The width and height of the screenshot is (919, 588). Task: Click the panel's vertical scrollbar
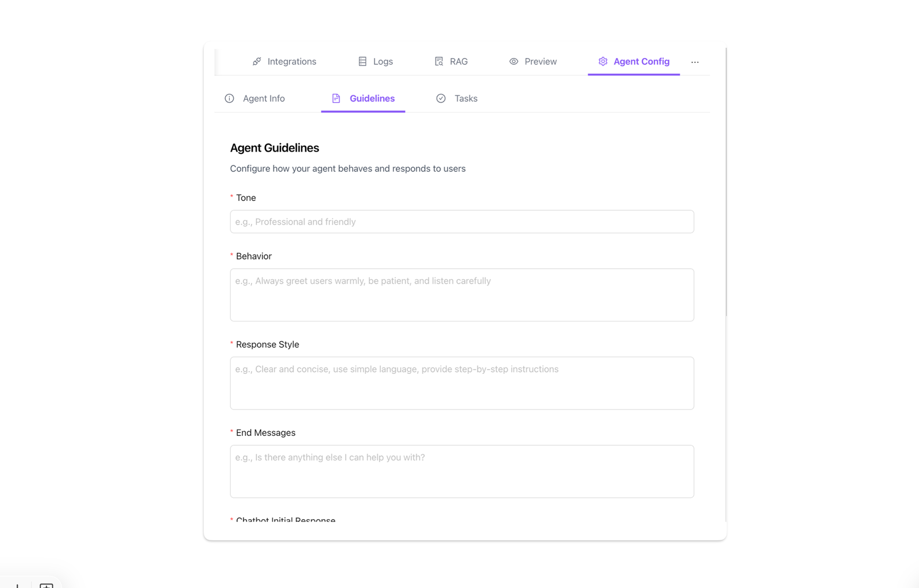[x=726, y=184]
